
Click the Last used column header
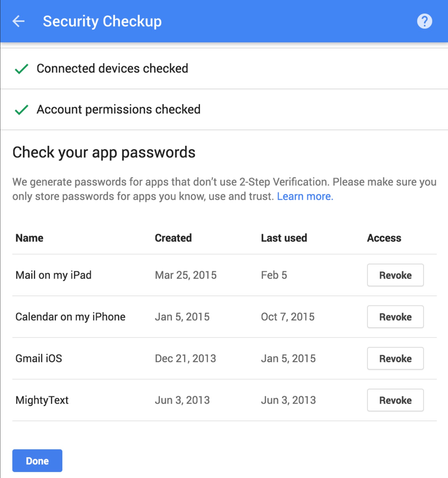284,238
